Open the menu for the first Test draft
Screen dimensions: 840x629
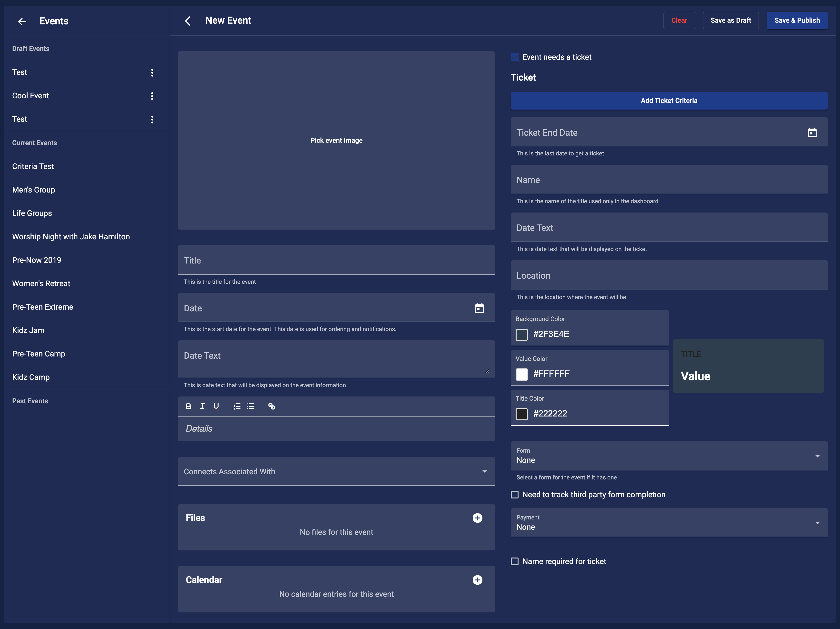pos(152,72)
